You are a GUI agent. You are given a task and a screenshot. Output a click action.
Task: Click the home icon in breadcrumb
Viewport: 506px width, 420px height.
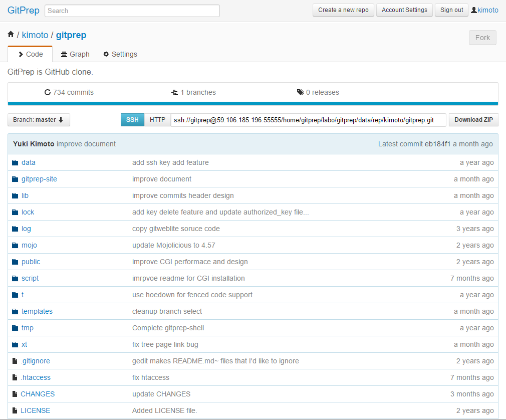point(11,34)
